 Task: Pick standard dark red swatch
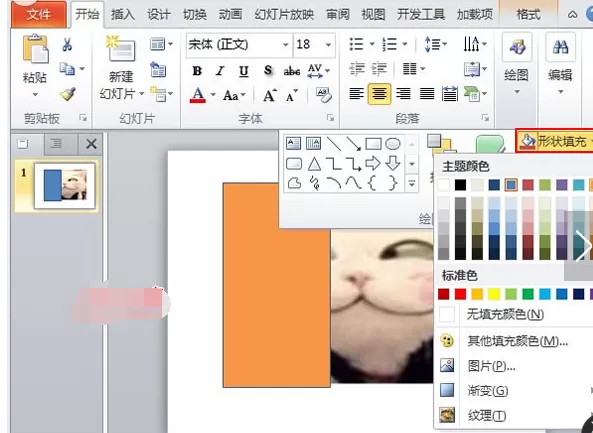(444, 294)
